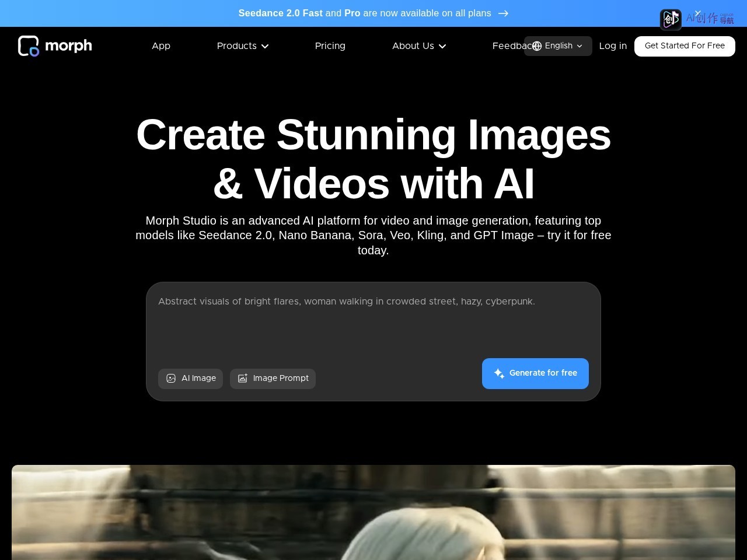
Task: Click Get Started For Free button
Action: click(x=685, y=46)
